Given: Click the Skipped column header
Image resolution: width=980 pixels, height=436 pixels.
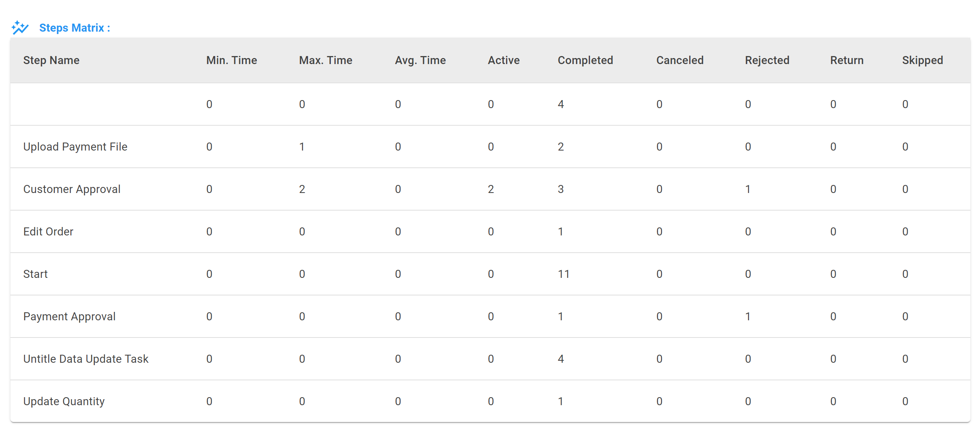Looking at the screenshot, I should pos(922,60).
